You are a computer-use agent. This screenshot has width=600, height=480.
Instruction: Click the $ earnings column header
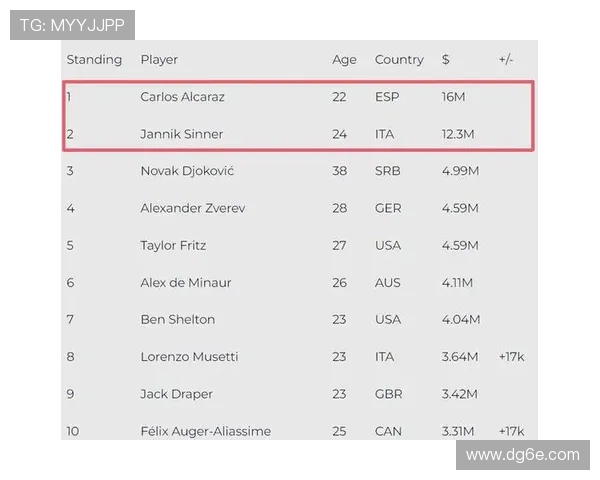point(445,60)
